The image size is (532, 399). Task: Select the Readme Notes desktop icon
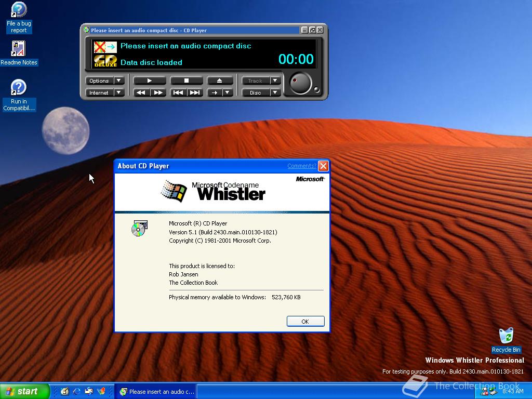point(19,53)
